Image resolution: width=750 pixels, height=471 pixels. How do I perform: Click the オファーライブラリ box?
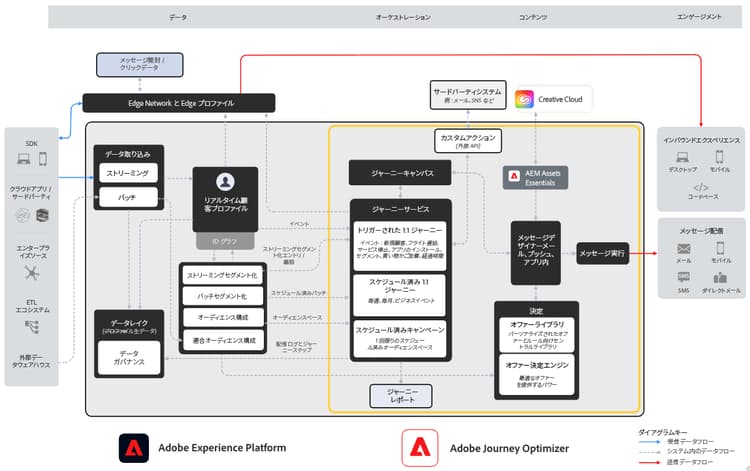coord(536,335)
